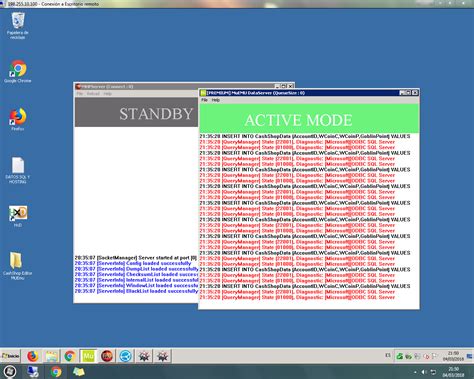The width and height of the screenshot is (474, 379).
Task: Open the CashShop Editor MuEmu folder
Action: [x=17, y=266]
